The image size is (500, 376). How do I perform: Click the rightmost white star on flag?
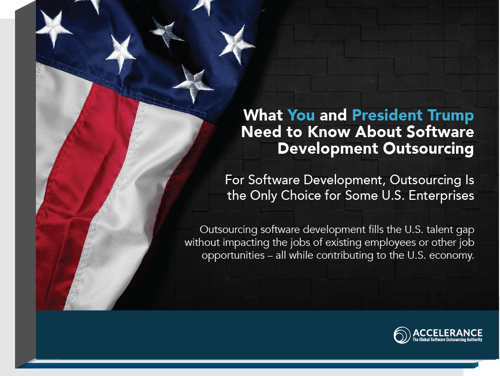pyautogui.click(x=236, y=44)
